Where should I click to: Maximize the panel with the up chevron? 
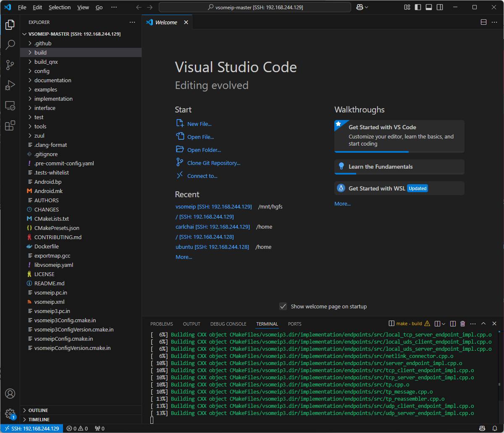(x=483, y=323)
